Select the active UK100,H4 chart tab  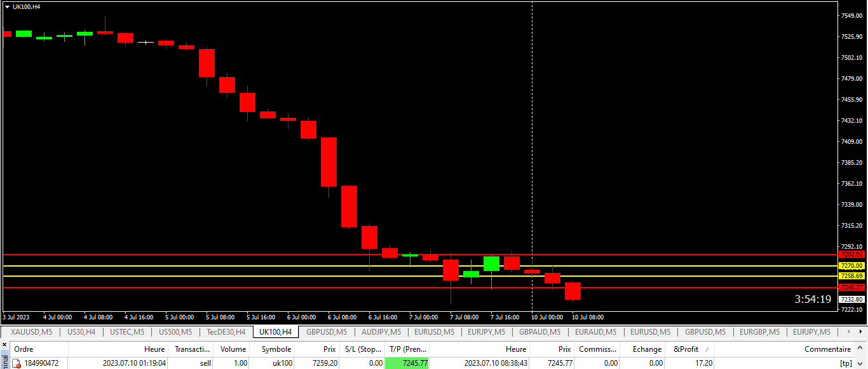pyautogui.click(x=276, y=331)
